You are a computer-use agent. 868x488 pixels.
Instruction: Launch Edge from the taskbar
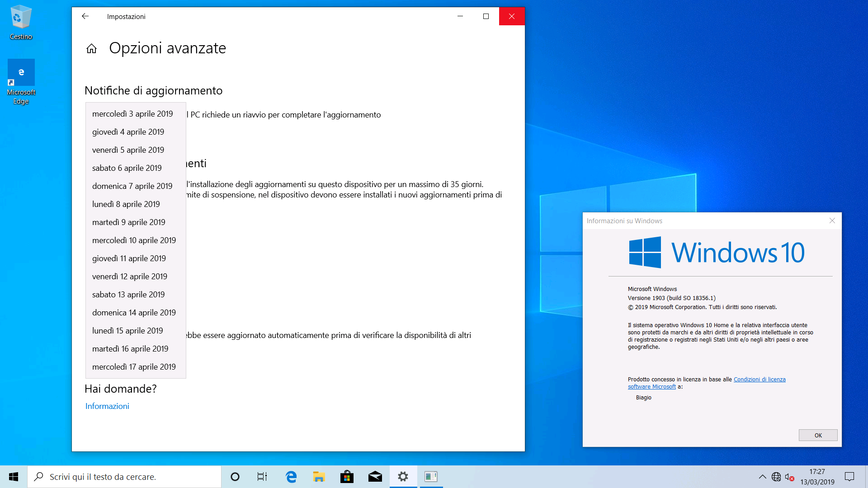291,477
